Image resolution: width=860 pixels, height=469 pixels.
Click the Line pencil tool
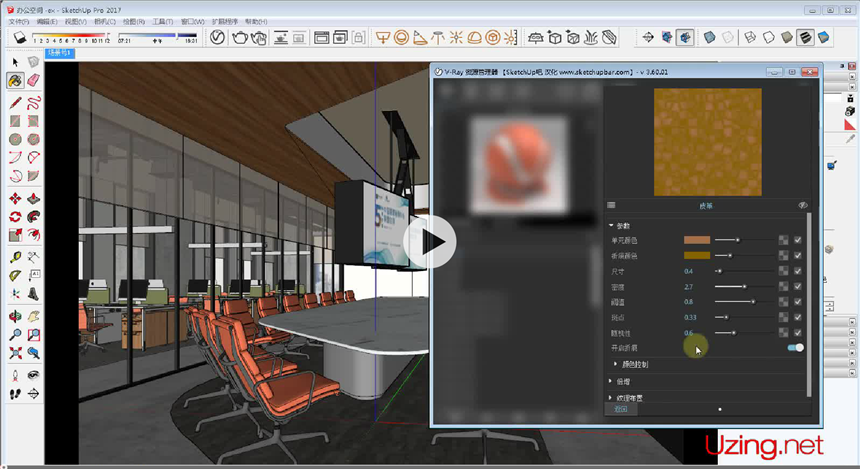coord(17,103)
